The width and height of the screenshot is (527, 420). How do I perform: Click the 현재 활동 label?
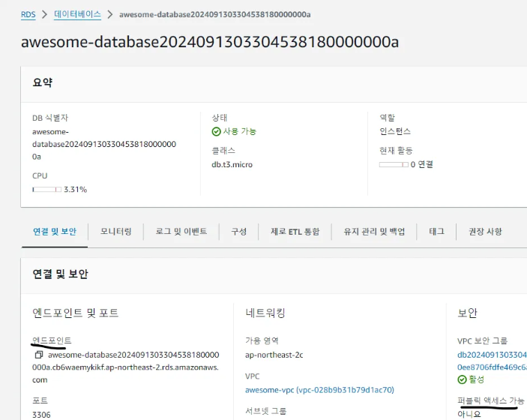click(x=396, y=150)
